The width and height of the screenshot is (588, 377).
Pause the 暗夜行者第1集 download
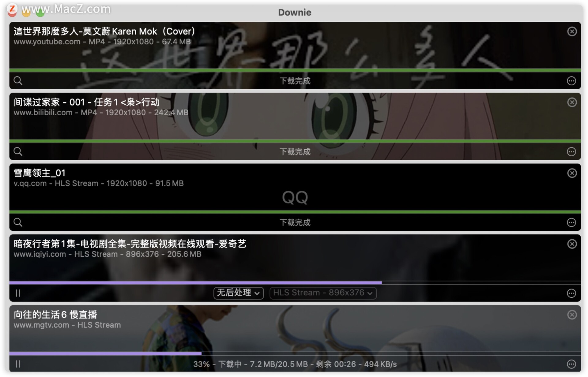(18, 293)
